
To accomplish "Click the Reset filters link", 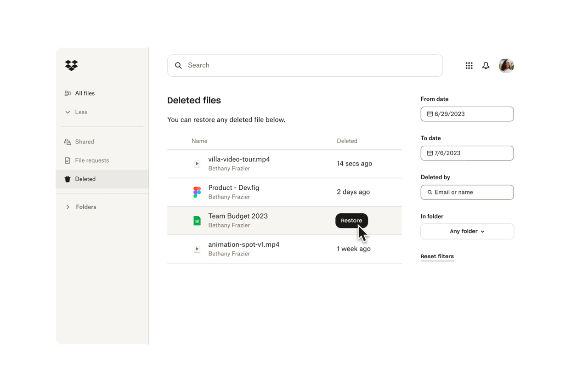I will (x=437, y=256).
